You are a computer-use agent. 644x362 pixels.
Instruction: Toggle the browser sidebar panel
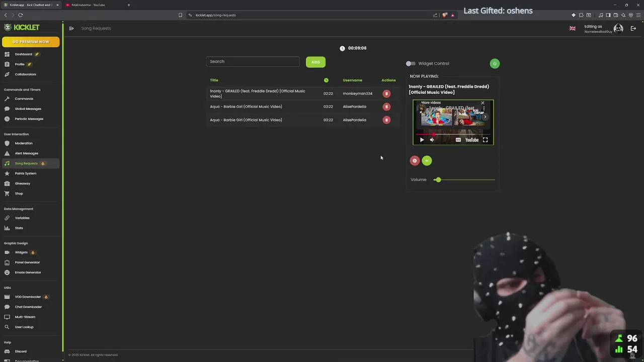608,15
